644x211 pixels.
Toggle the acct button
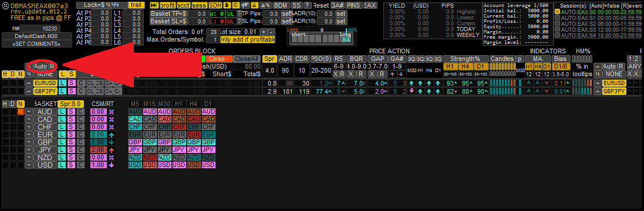(x=184, y=5)
